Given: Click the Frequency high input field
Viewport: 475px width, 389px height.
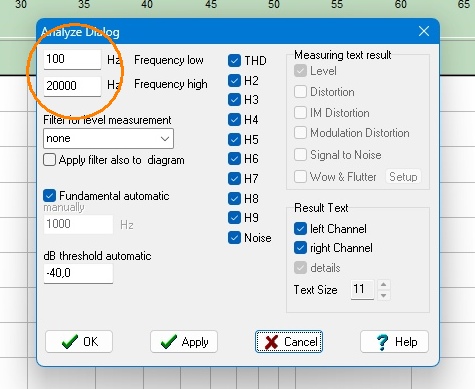Looking at the screenshot, I should click(x=72, y=86).
